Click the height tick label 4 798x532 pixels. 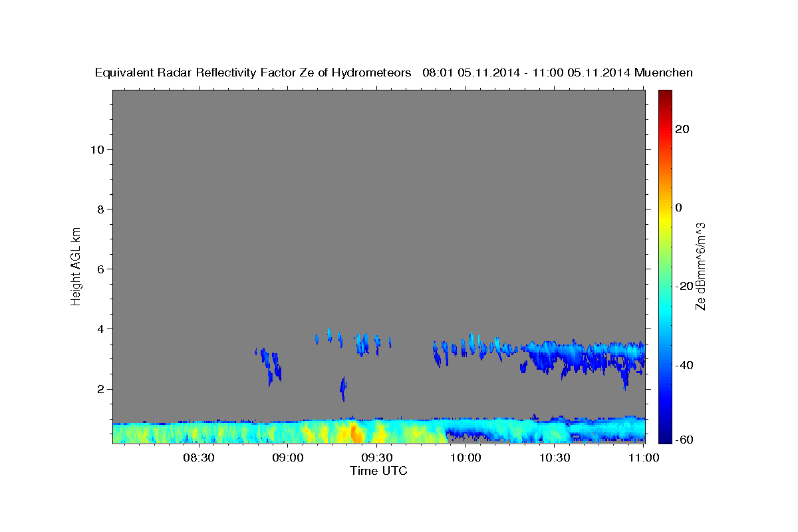101,329
